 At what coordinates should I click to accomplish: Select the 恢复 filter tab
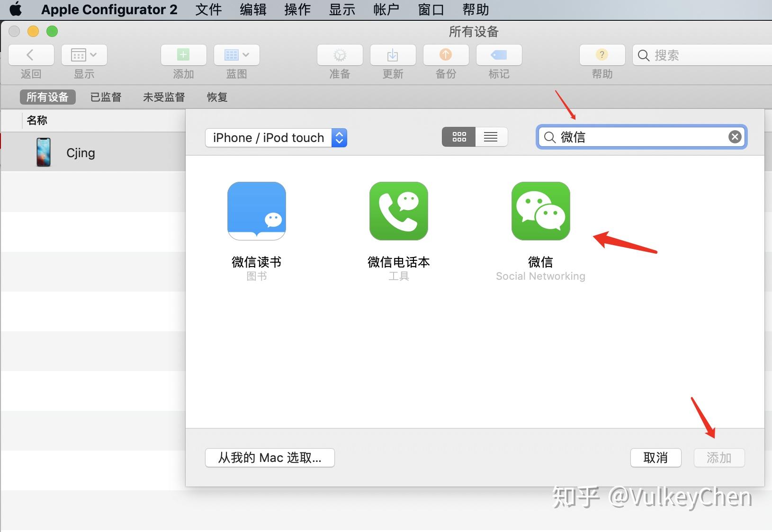pos(217,97)
